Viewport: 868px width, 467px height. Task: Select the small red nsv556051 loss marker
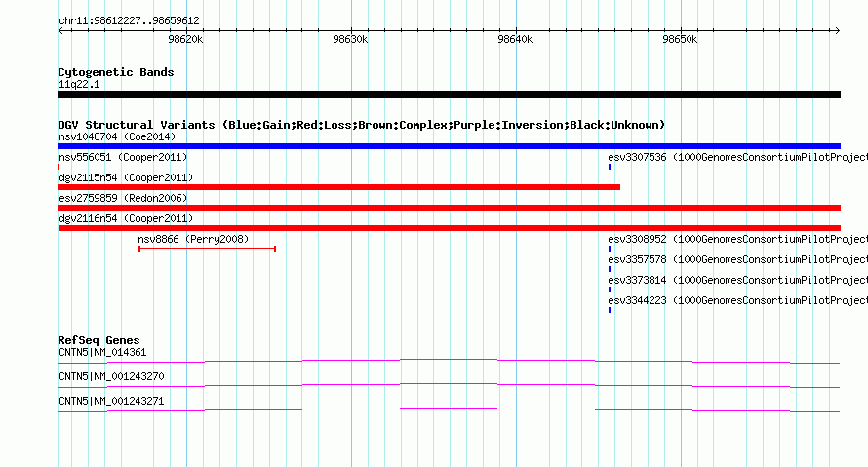pyautogui.click(x=59, y=167)
